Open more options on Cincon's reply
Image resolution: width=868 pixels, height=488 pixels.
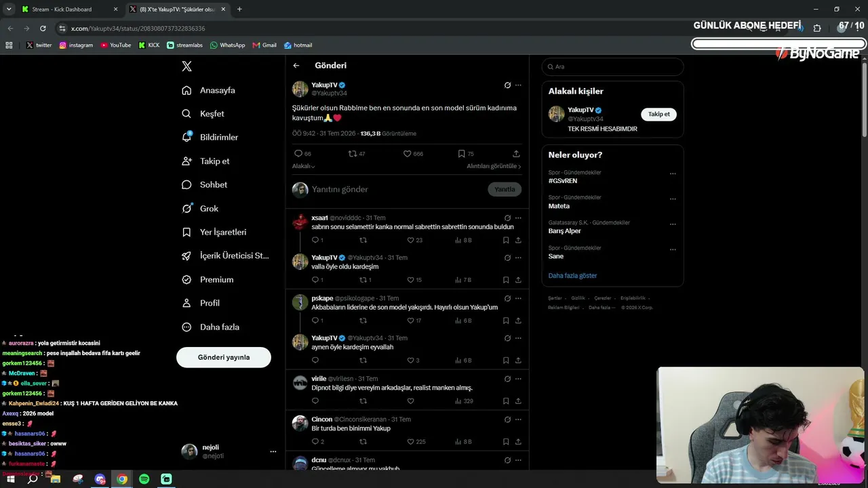coord(518,420)
